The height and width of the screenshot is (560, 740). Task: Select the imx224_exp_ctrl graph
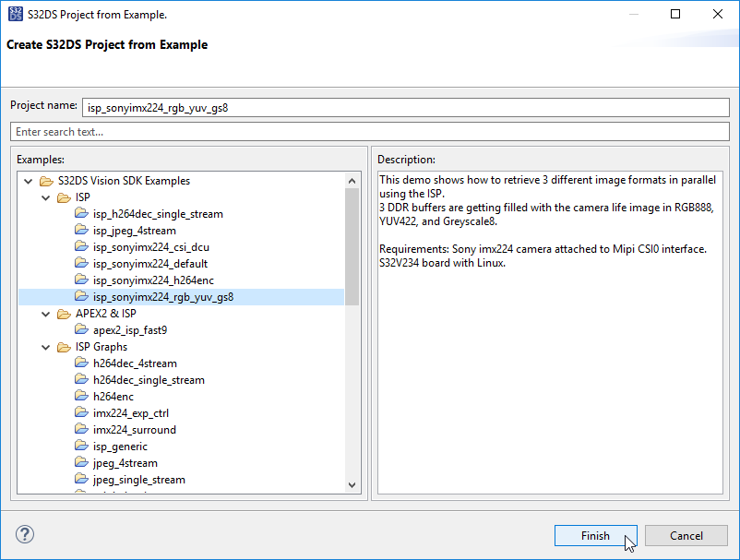click(x=131, y=413)
